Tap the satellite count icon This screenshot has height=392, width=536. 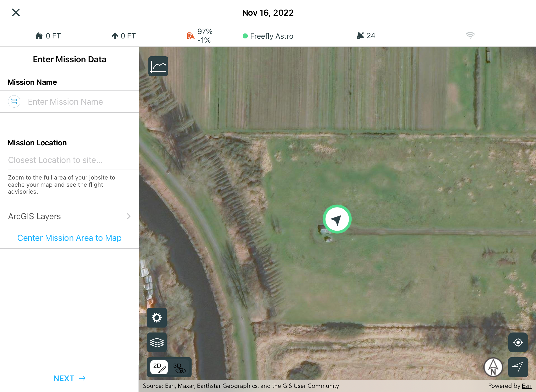click(x=360, y=36)
